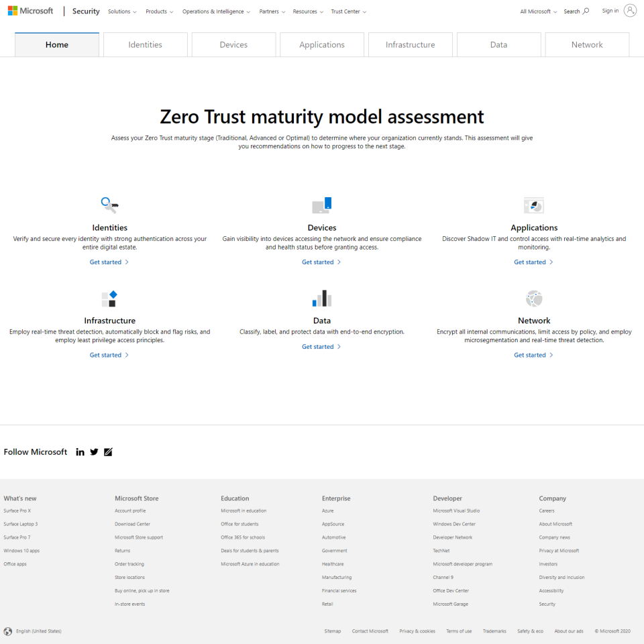Click the Data bar chart icon
The height and width of the screenshot is (644, 644).
321,298
